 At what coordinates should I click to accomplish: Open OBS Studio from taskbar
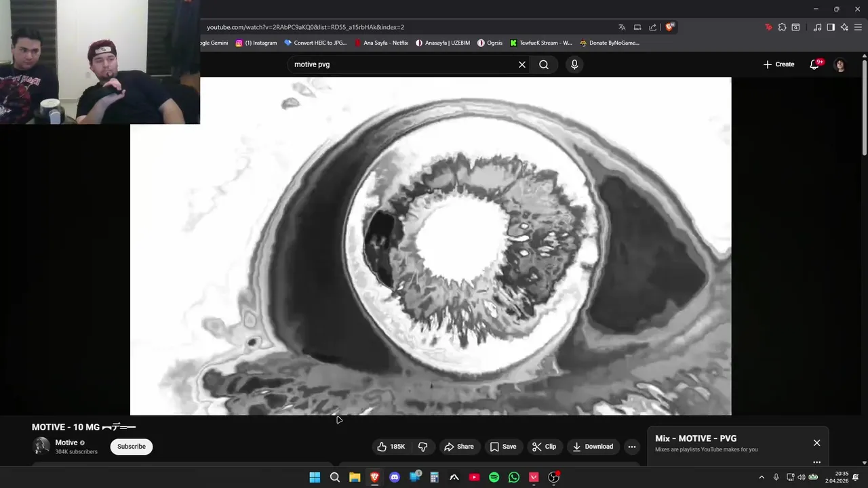coord(554,477)
